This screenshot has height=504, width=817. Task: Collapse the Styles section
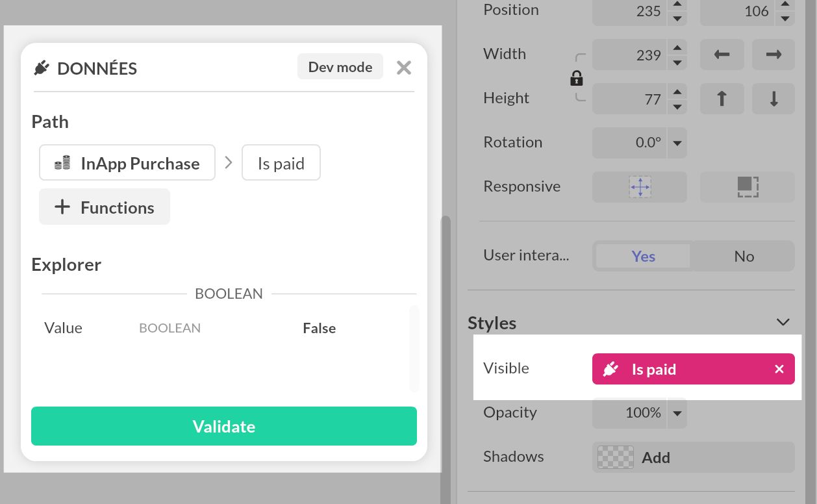point(783,321)
